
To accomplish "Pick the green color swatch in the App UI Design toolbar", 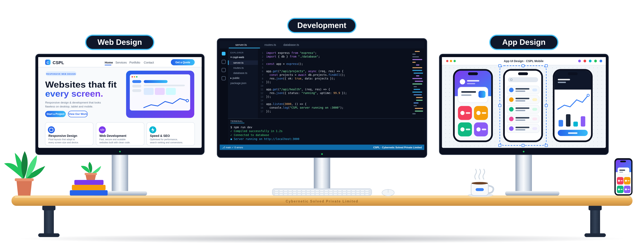I will (x=596, y=61).
